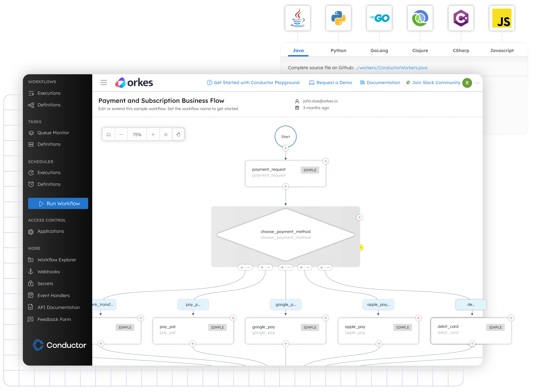This screenshot has height=392, width=534.
Task: Click the home icon in the canvas toolbar
Action: [108, 134]
